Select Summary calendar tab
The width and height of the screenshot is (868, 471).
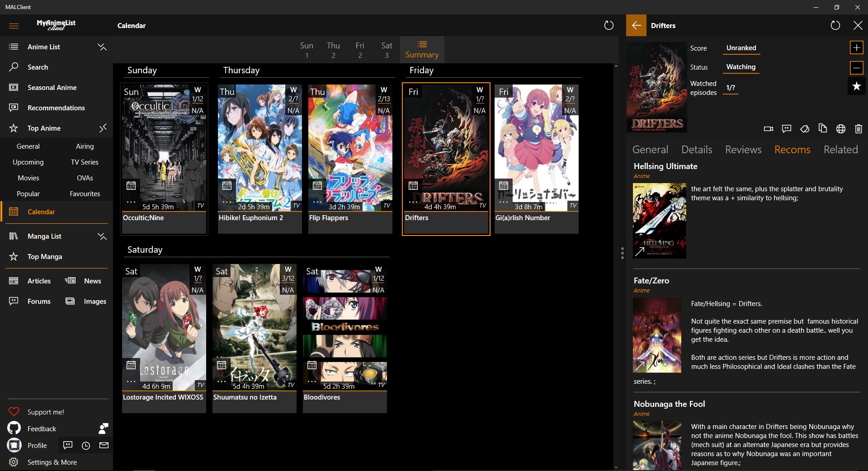pyautogui.click(x=422, y=50)
